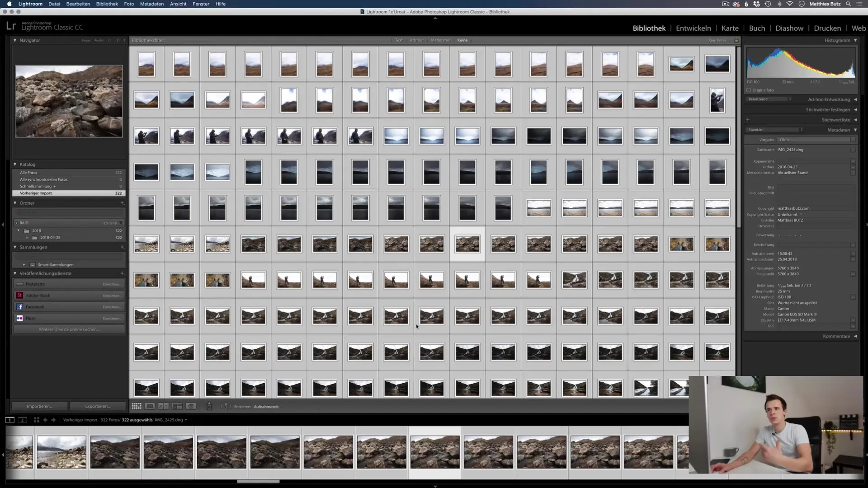868x488 pixels.
Task: Click the Adobe Stock service icon
Action: (19, 296)
